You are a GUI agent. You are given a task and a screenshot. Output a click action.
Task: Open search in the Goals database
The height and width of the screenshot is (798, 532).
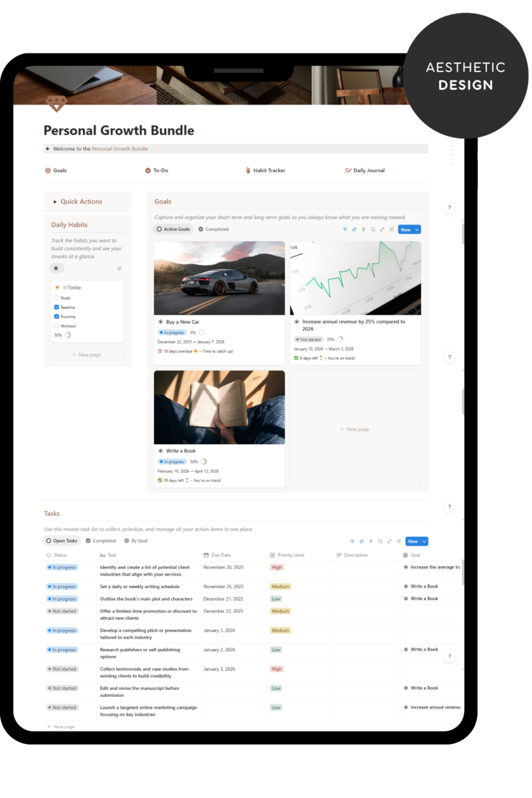tap(373, 229)
